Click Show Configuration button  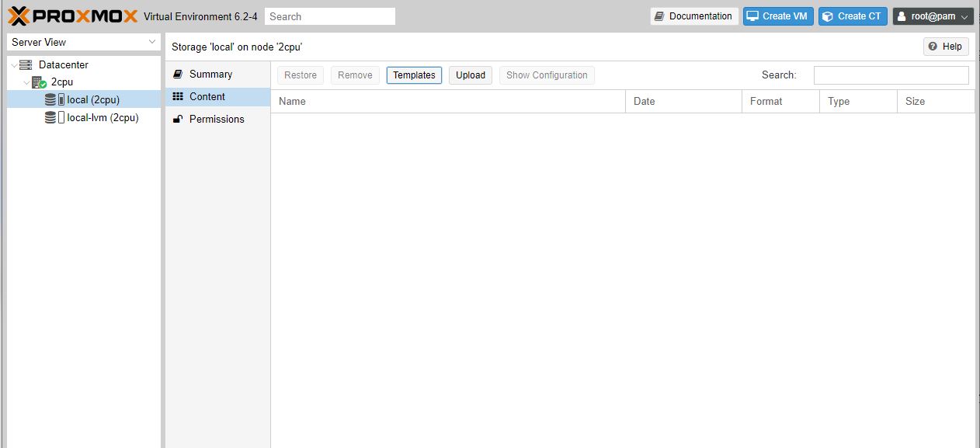[547, 75]
